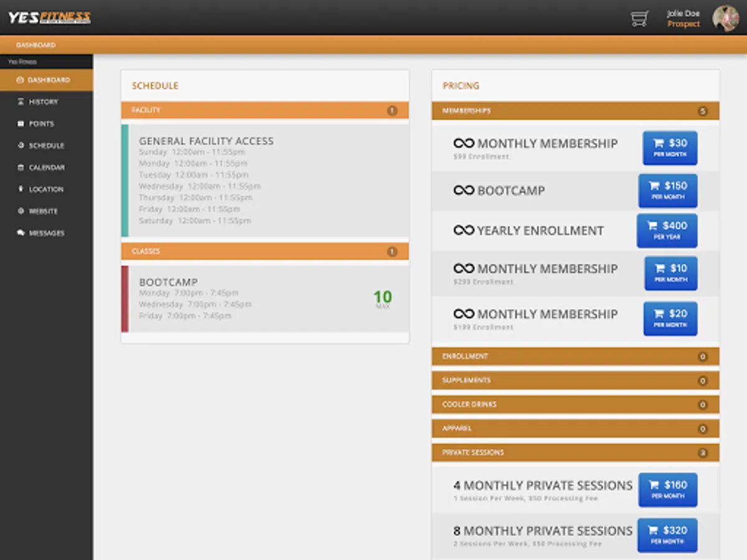Click the Pricing panel heading

[x=461, y=86]
